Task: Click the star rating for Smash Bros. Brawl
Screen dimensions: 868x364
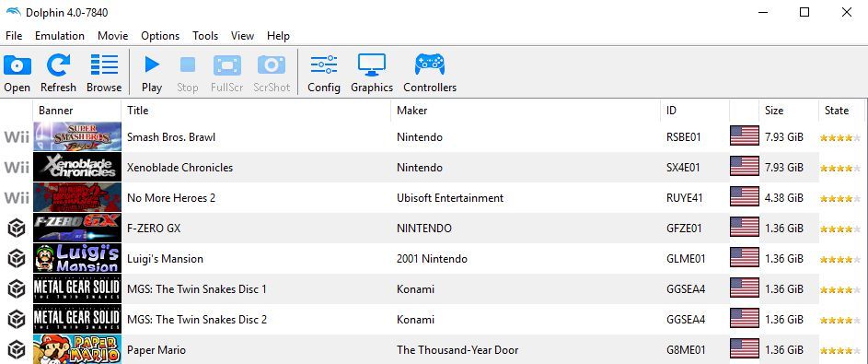Action: point(840,138)
